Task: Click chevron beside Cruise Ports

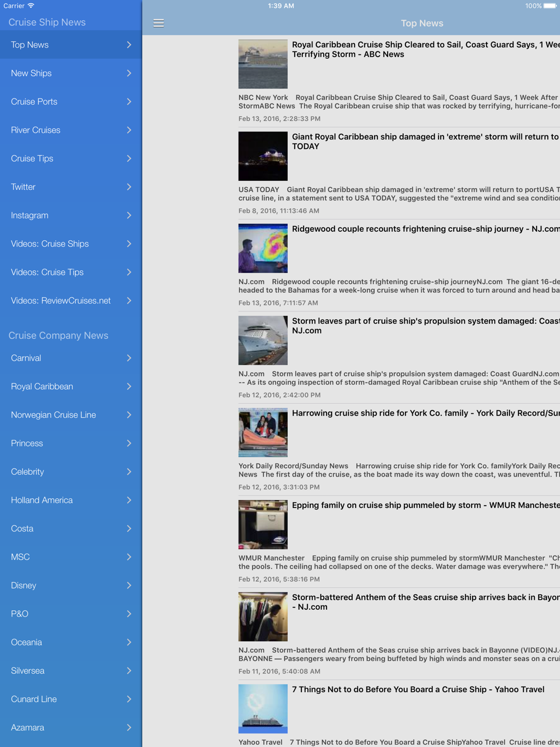Action: tap(129, 102)
